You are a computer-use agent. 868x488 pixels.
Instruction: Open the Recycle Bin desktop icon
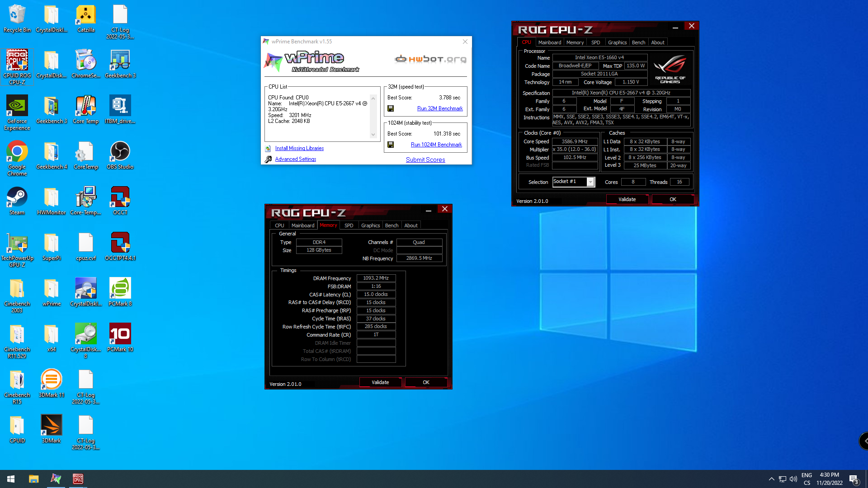tap(17, 19)
